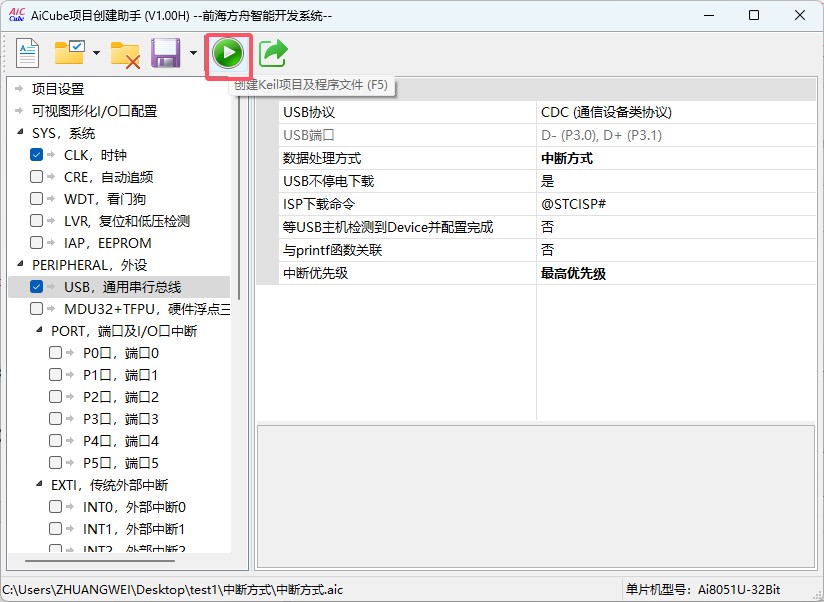Select WDT, 看门狗 tree item
This screenshot has height=602, width=824.
point(105,199)
